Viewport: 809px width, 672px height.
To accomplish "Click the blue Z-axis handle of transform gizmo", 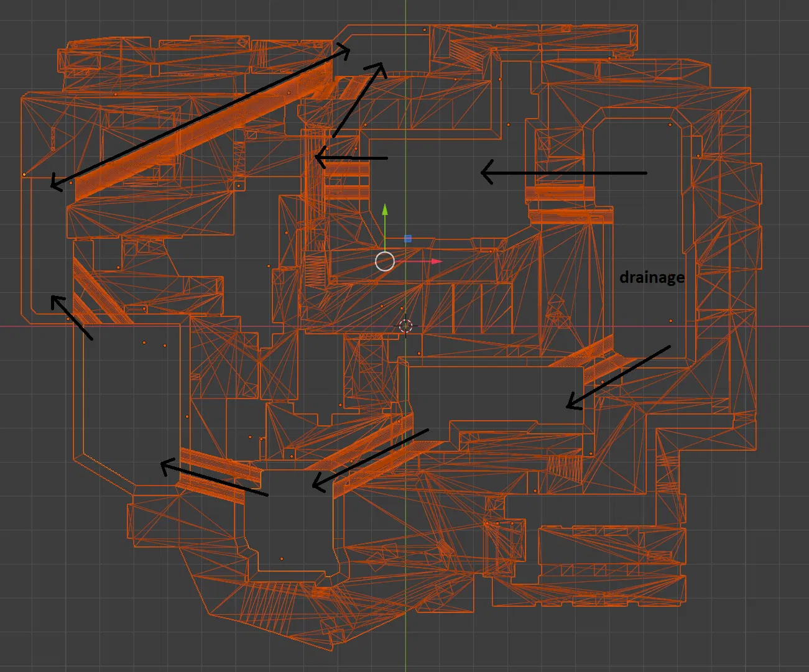I will [x=408, y=239].
